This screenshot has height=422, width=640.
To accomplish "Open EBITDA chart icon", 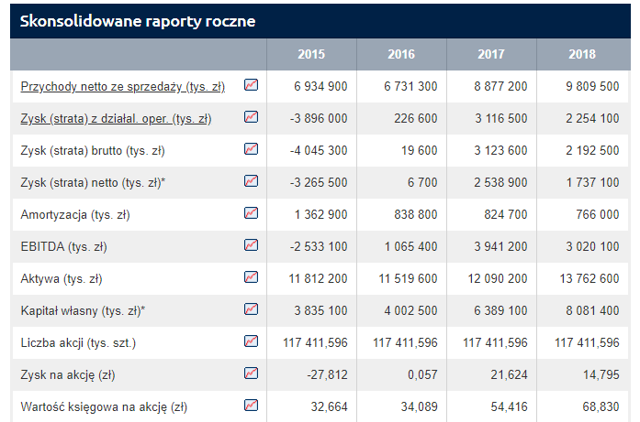I will pyautogui.click(x=251, y=245).
